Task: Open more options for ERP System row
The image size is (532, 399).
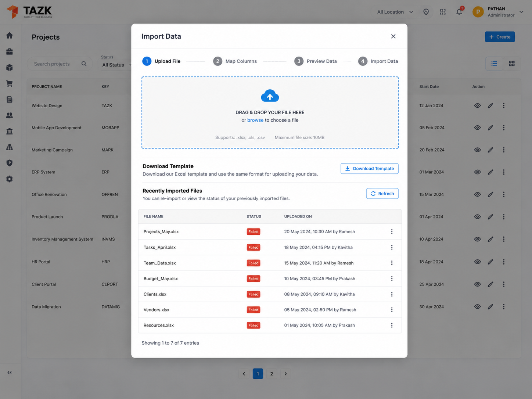Action: point(504,172)
